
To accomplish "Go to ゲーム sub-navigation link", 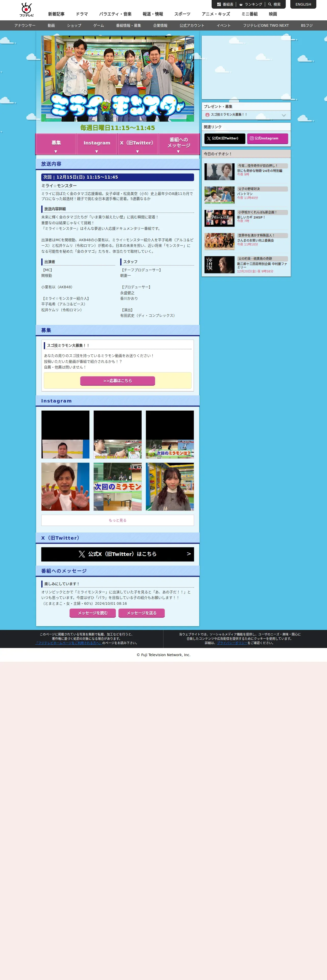I will (x=99, y=25).
